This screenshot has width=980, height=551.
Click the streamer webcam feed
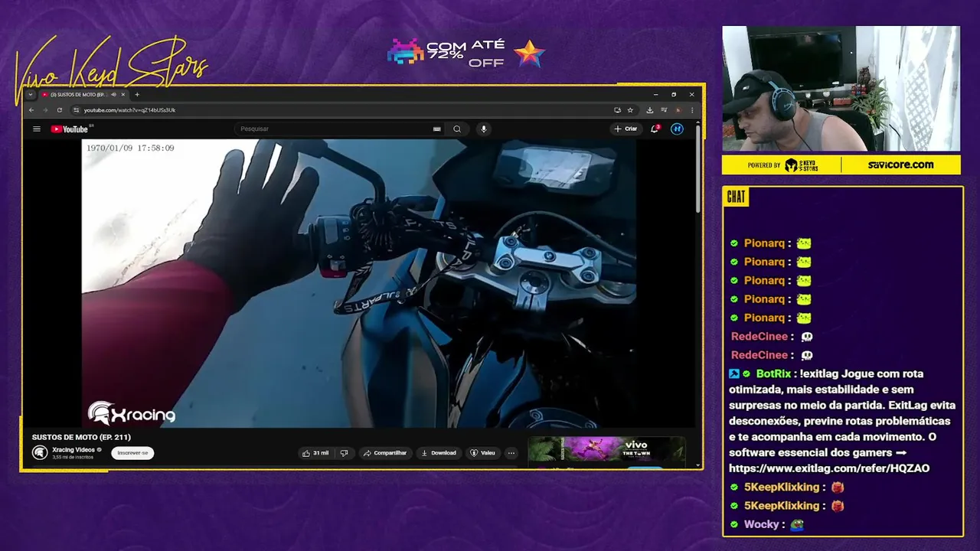(841, 89)
